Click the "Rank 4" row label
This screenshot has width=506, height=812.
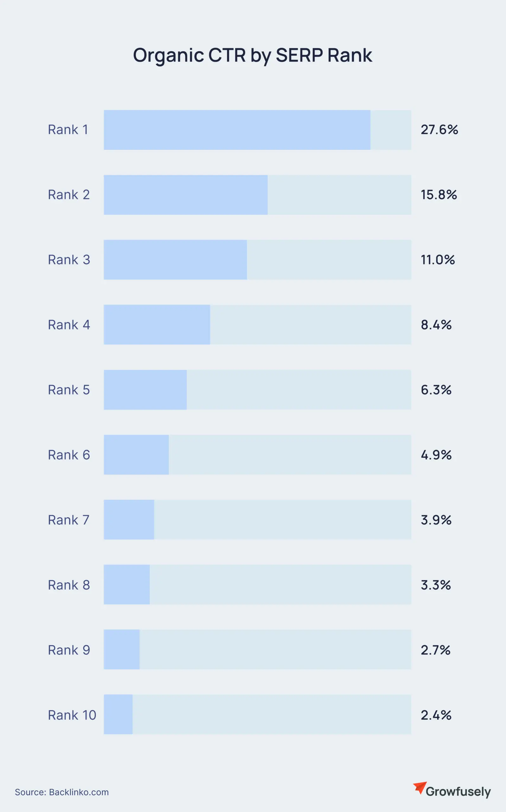pos(69,325)
